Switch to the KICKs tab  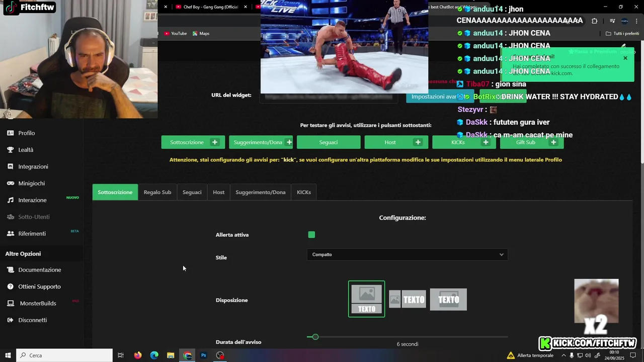[304, 192]
